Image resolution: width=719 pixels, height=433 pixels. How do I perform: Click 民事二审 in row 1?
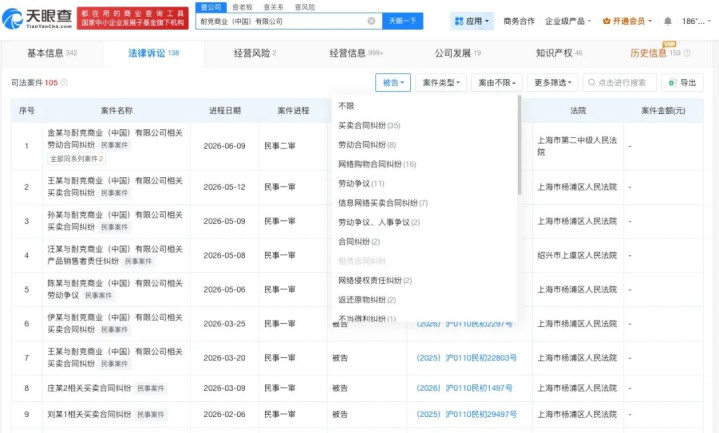click(280, 146)
